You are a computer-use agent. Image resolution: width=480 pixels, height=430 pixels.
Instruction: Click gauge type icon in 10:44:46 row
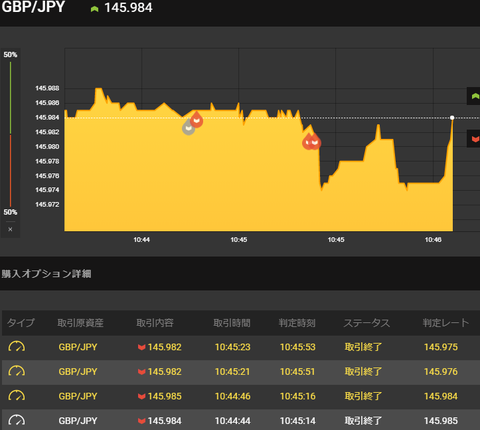(16, 396)
